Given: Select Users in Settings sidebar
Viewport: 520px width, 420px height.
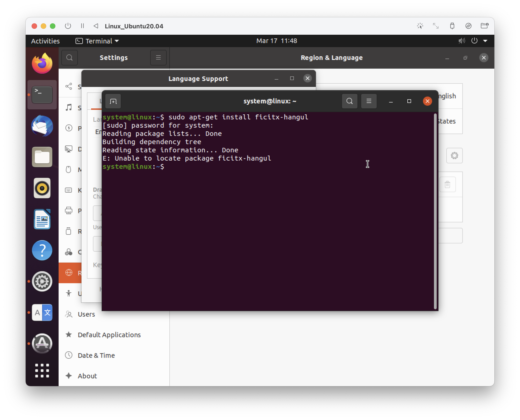Looking at the screenshot, I should tap(86, 314).
